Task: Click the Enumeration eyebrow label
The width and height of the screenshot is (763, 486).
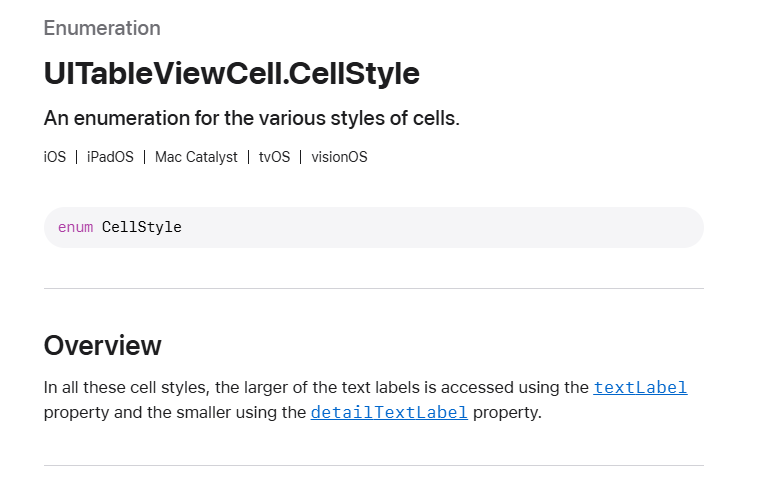Action: [x=102, y=28]
